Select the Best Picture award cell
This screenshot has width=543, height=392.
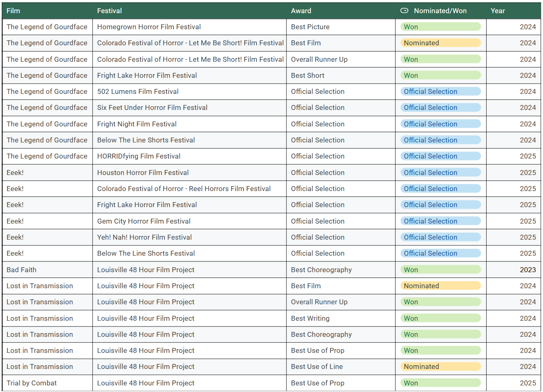[341, 27]
